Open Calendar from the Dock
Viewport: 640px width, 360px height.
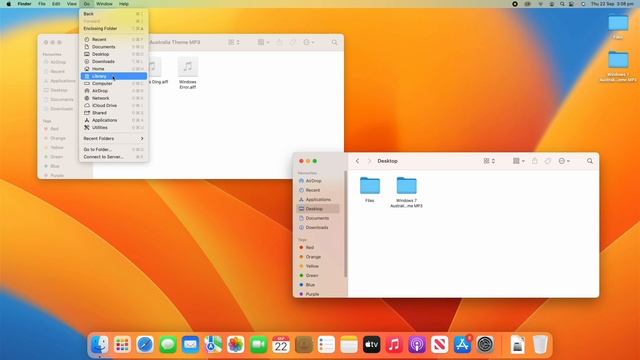tap(281, 345)
